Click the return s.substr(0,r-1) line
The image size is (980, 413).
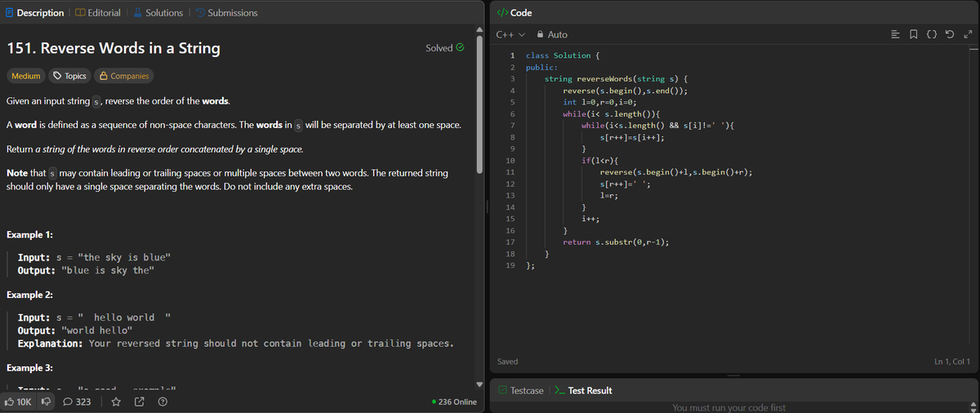click(x=616, y=242)
